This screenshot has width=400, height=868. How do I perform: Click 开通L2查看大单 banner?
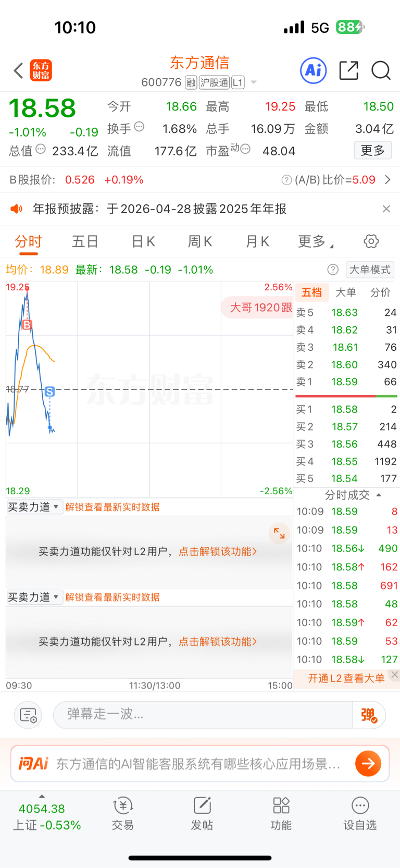coord(346,678)
